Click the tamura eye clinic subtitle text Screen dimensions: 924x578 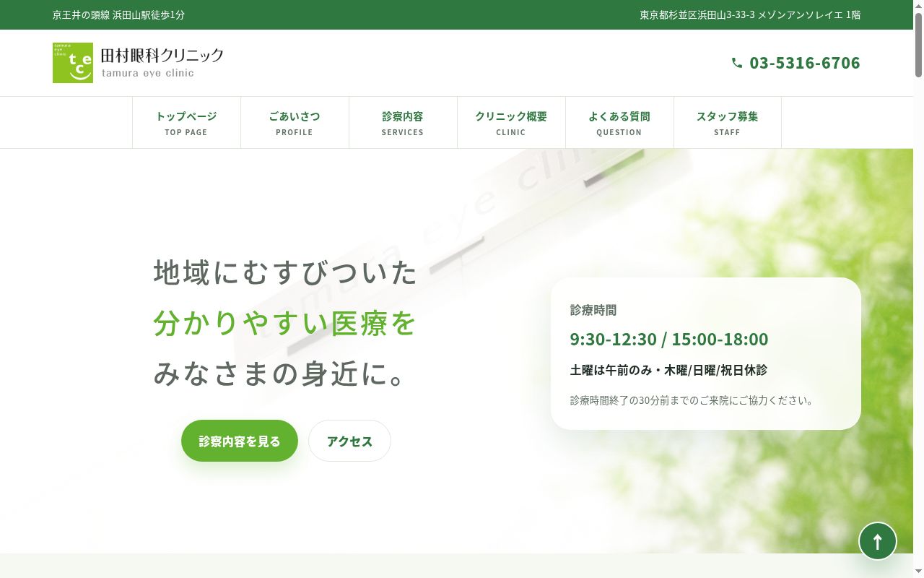(x=148, y=73)
